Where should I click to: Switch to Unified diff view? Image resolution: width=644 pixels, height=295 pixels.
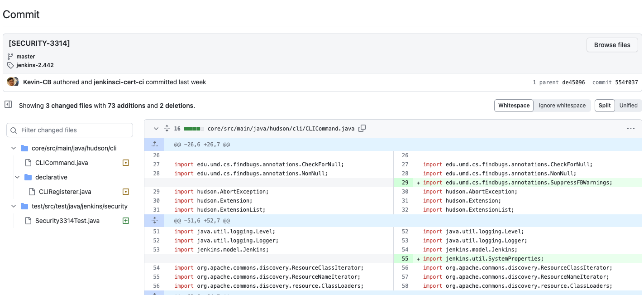point(628,106)
